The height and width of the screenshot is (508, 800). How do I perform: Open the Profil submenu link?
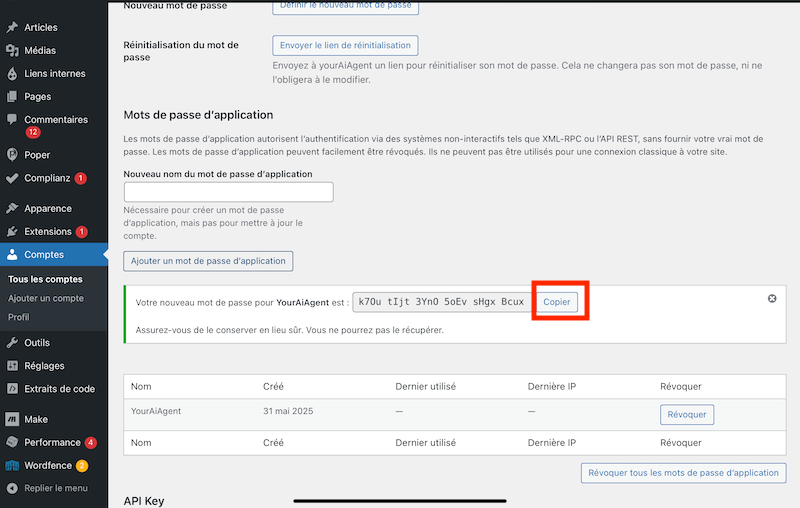[x=19, y=317]
